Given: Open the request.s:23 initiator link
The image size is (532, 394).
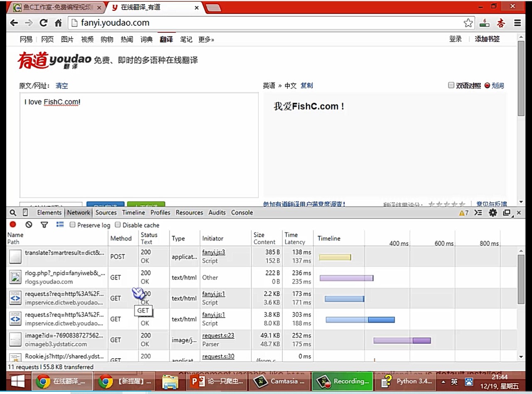Looking at the screenshot, I should coord(218,335).
